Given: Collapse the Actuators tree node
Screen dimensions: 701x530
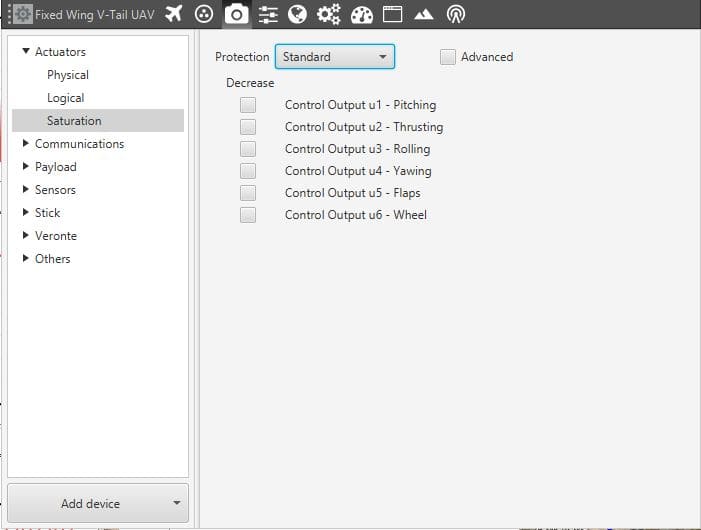Looking at the screenshot, I should pyautogui.click(x=26, y=52).
